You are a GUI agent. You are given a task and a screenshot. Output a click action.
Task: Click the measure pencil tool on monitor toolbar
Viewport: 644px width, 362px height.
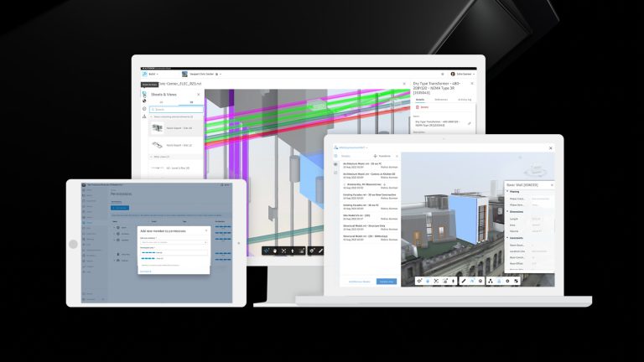tap(320, 251)
